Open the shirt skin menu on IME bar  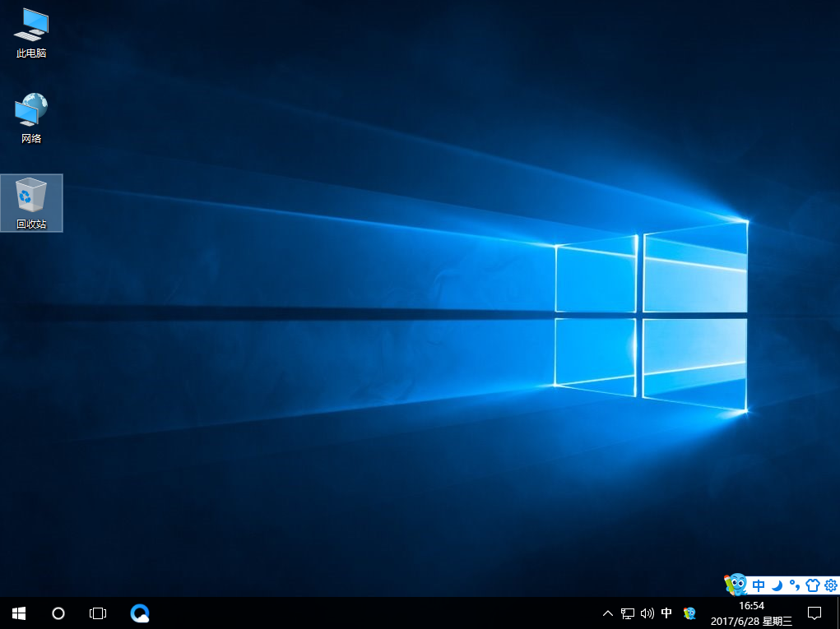[x=813, y=585]
